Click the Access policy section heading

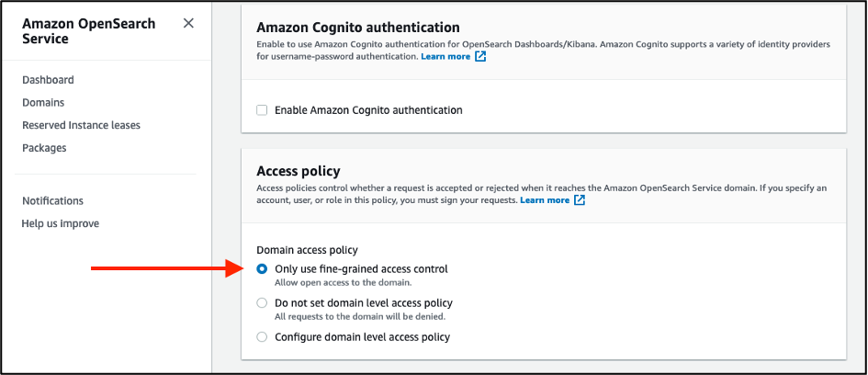(x=299, y=171)
